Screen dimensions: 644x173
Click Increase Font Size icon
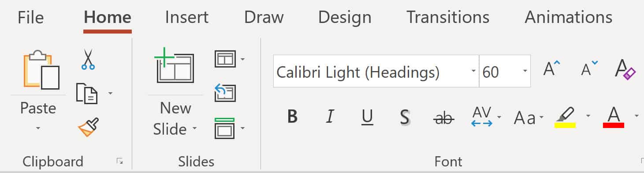(551, 69)
